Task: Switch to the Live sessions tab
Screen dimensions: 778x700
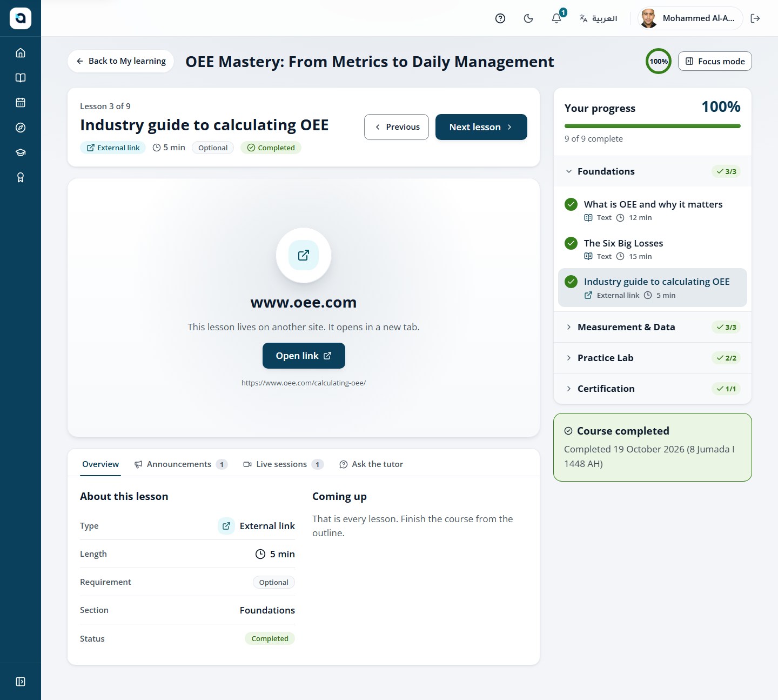Action: tap(284, 464)
